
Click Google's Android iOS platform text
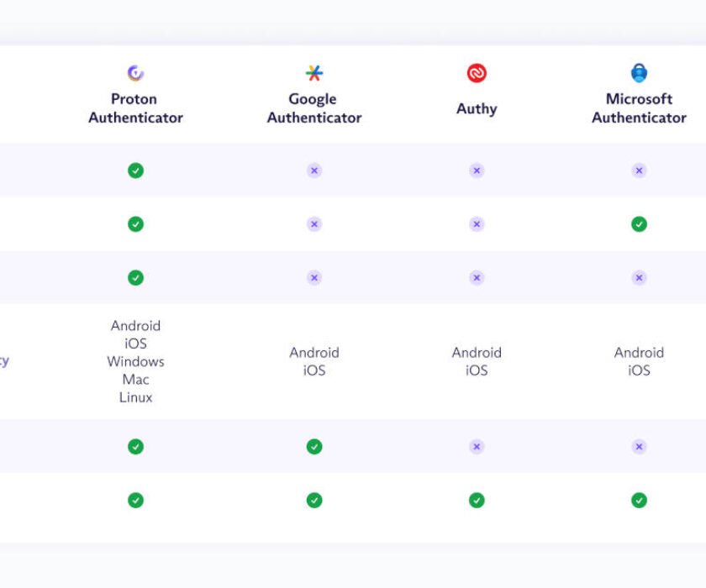click(x=314, y=361)
